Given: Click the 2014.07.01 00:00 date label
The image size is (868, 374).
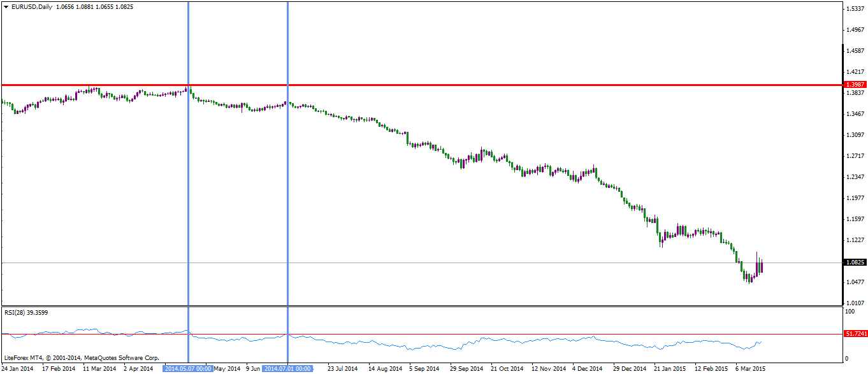Looking at the screenshot, I should [288, 368].
